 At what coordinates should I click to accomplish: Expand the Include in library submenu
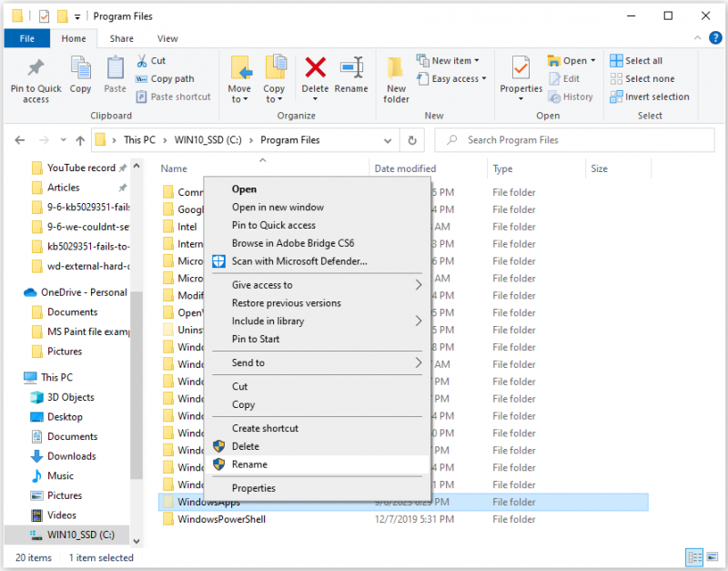tap(418, 321)
